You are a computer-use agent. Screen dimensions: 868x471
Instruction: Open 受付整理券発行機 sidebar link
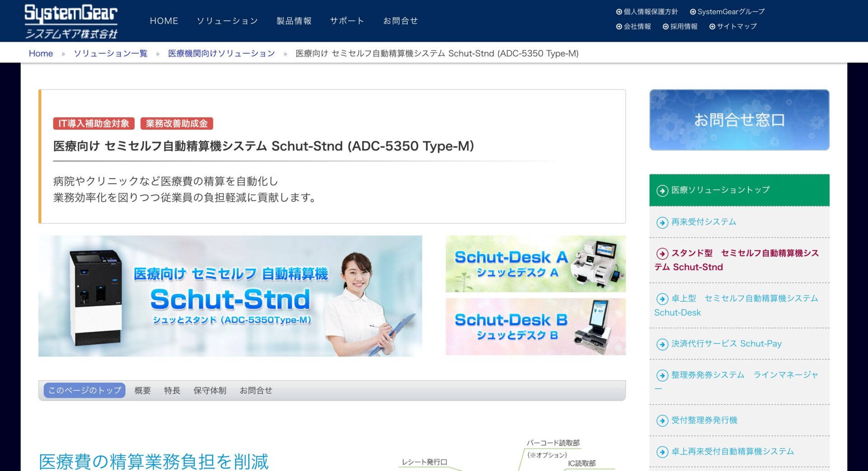(x=739, y=420)
